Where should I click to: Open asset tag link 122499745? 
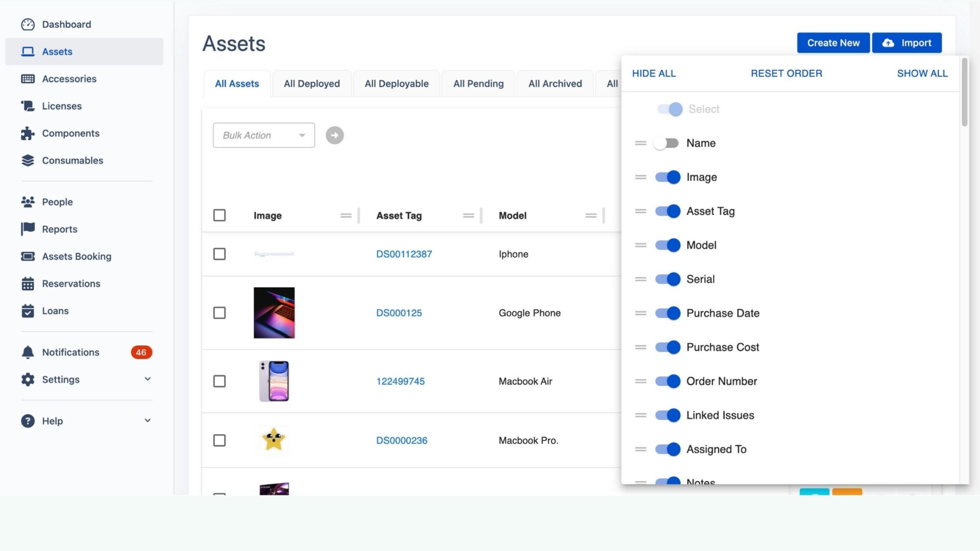400,382
